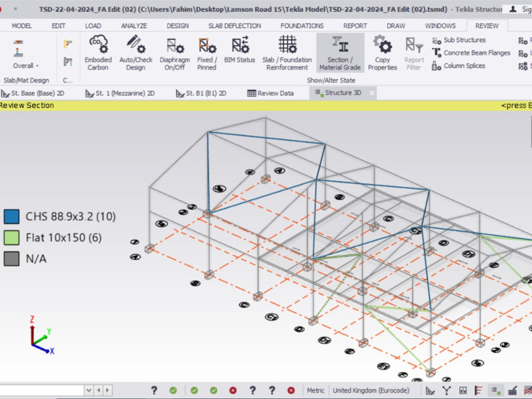Click the 2D view icon in status bar

pos(430,391)
